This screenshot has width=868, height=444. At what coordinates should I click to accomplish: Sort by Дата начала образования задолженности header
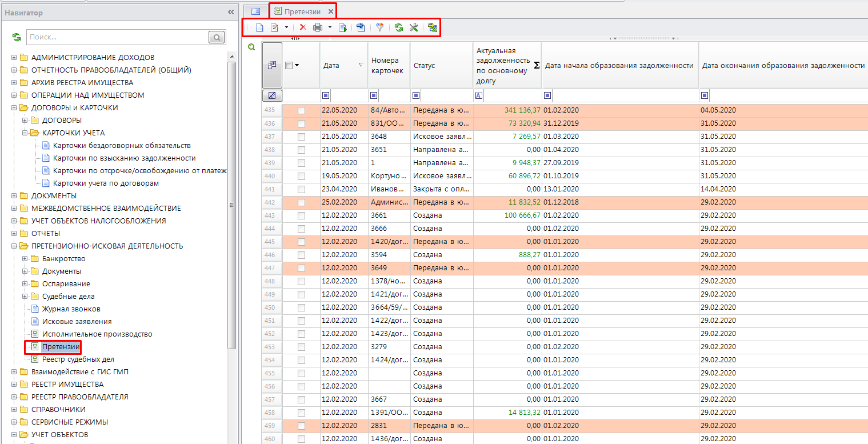click(620, 65)
